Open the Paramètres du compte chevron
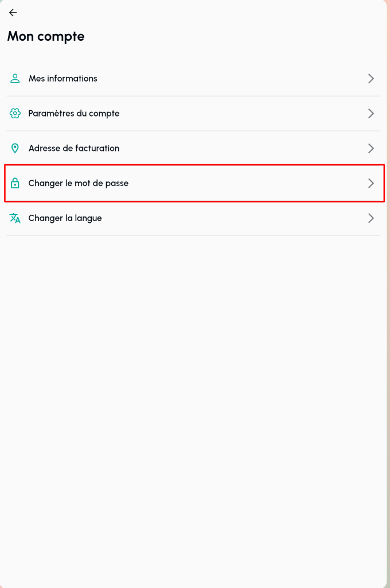390x588 pixels. coord(371,114)
